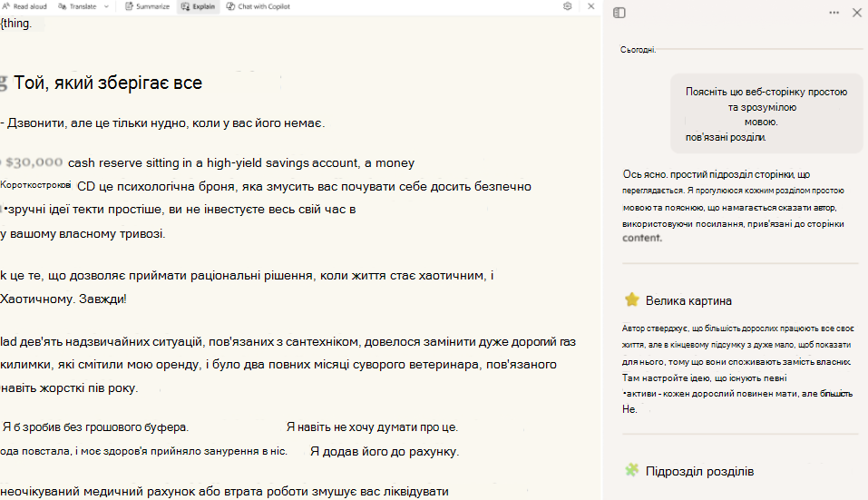Start Read aloud in reader toolbar

point(24,6)
